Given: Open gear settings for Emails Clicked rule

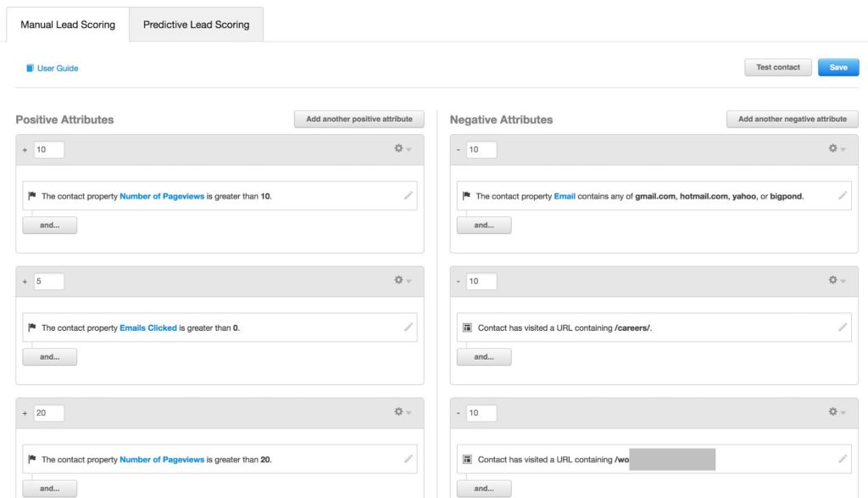Looking at the screenshot, I should pos(403,280).
